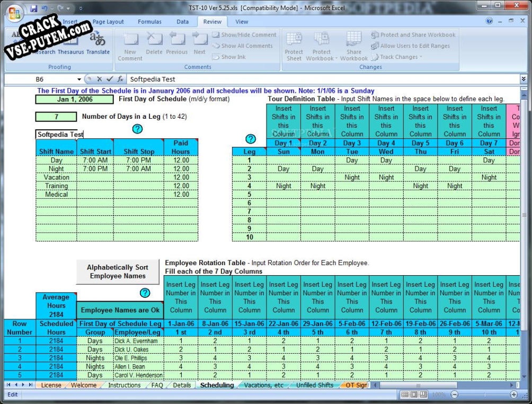Open the Name Box dropdown arrow
The image size is (532, 404).
tap(79, 80)
